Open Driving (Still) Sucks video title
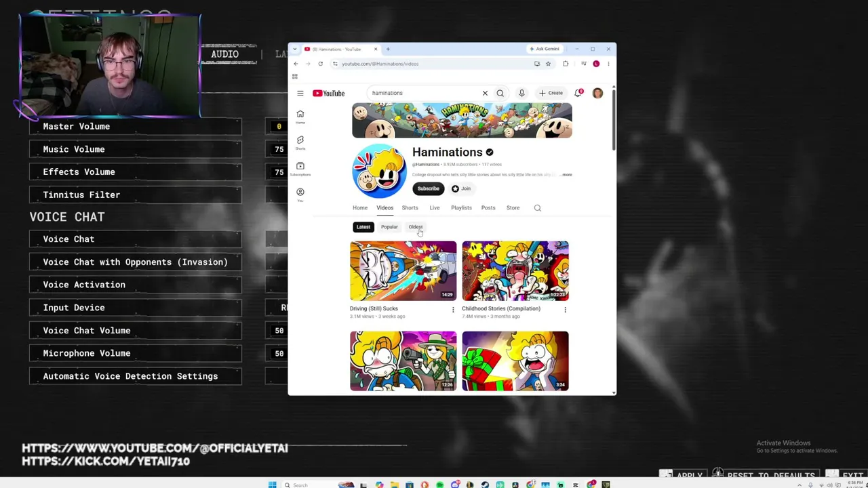 pyautogui.click(x=374, y=308)
